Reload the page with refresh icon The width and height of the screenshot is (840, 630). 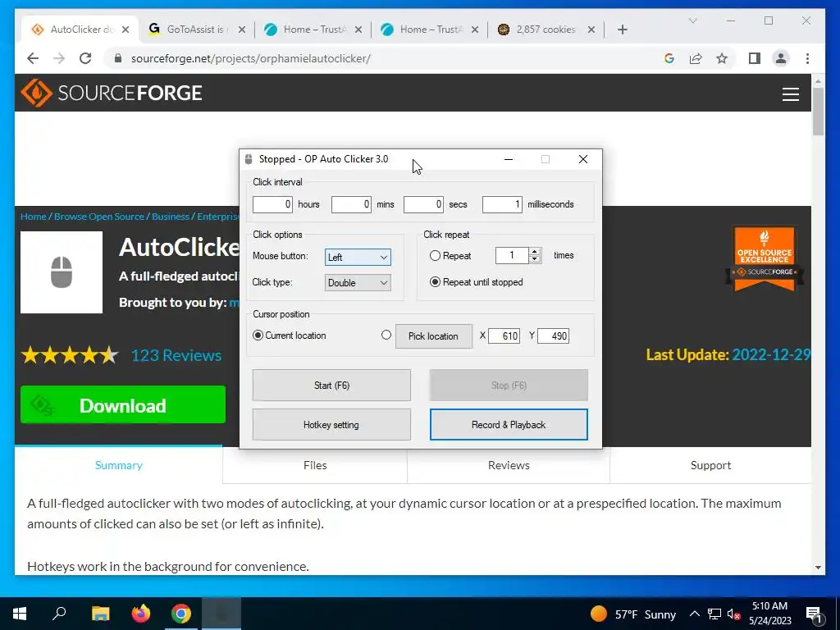coord(85,58)
